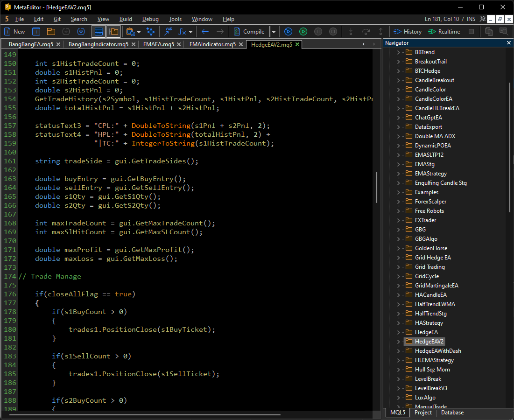
Task: Open the Tools menu
Action: (175, 19)
